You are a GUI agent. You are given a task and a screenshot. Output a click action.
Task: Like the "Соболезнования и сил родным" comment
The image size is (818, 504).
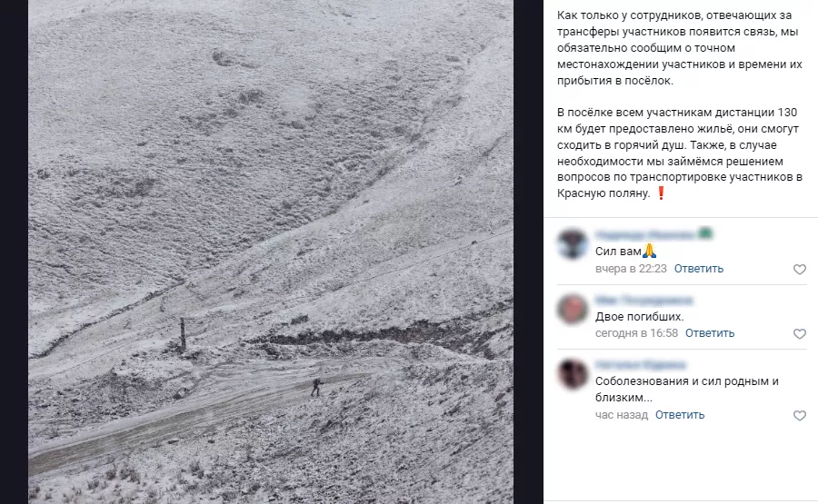(799, 415)
